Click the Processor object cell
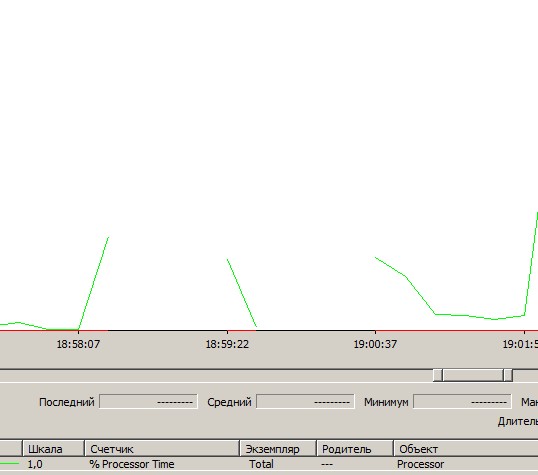Viewport: 538px width, 475px height. coord(420,464)
